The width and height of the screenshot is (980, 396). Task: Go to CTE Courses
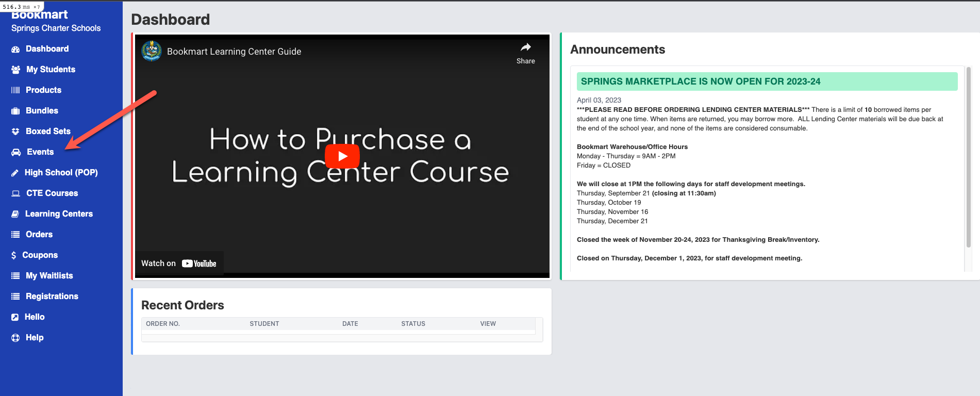53,193
